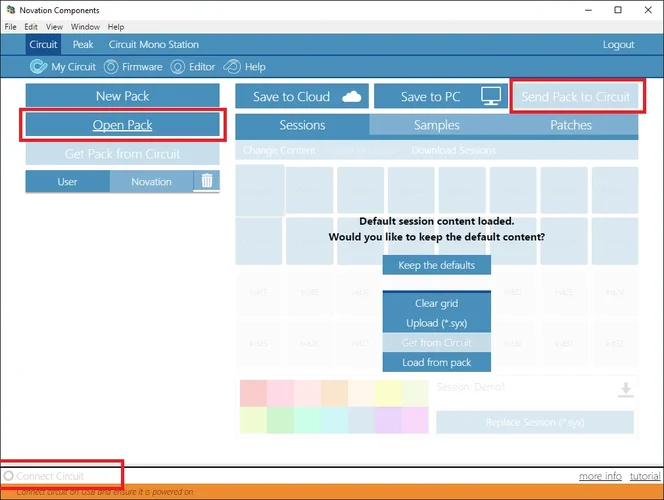This screenshot has width=664, height=500.
Task: Pick the yellow color swatch
Action: click(388, 393)
